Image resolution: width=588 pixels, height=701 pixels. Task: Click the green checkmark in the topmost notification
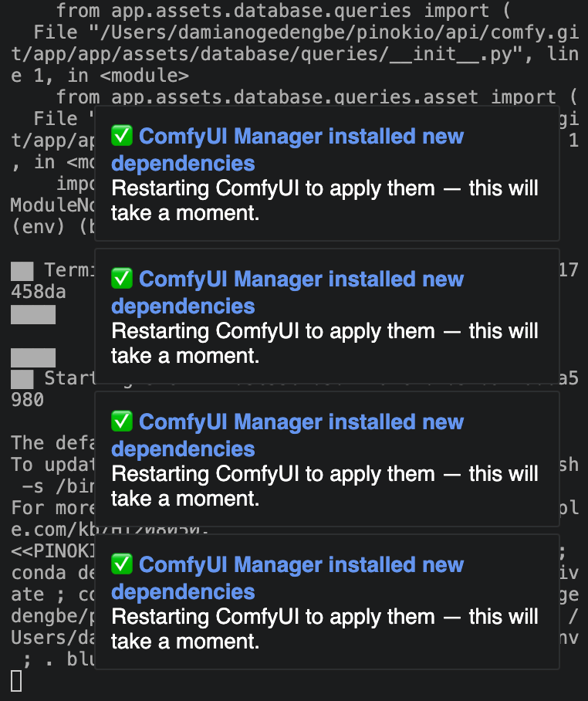[x=122, y=135]
